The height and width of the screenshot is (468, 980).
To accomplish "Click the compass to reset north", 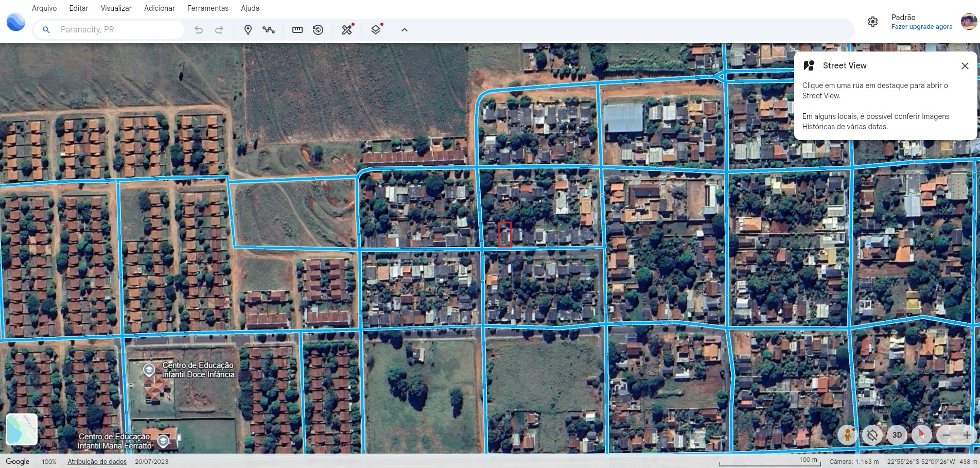I will 921,435.
